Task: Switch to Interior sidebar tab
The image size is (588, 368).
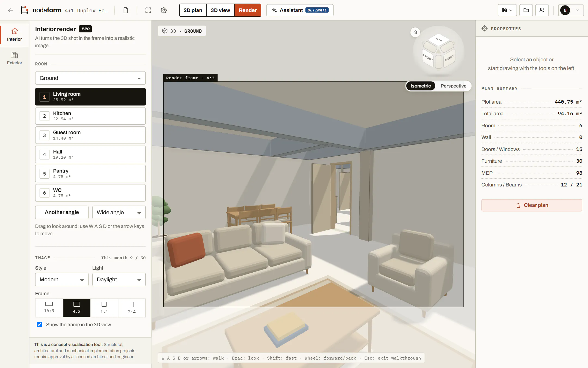Action: click(14, 35)
